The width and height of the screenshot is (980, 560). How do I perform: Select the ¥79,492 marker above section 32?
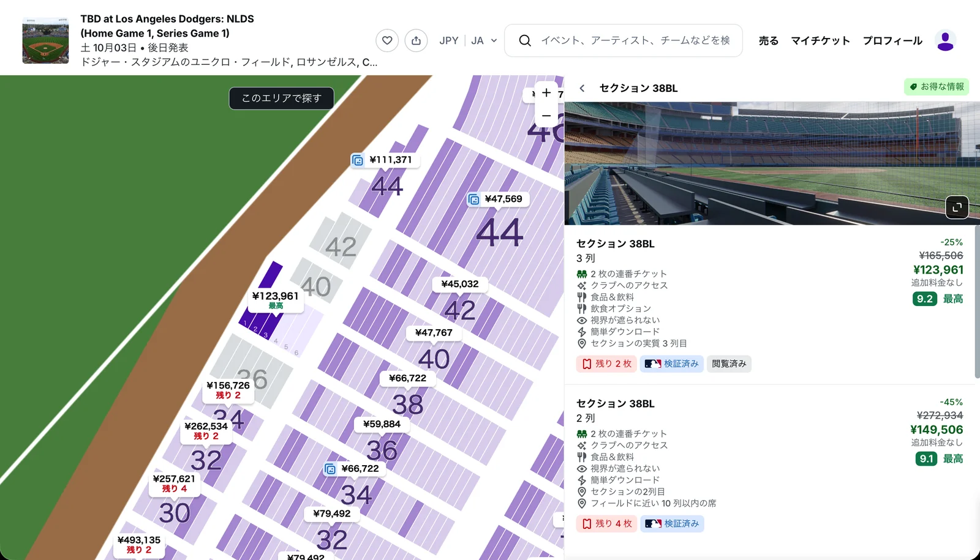coord(332,513)
